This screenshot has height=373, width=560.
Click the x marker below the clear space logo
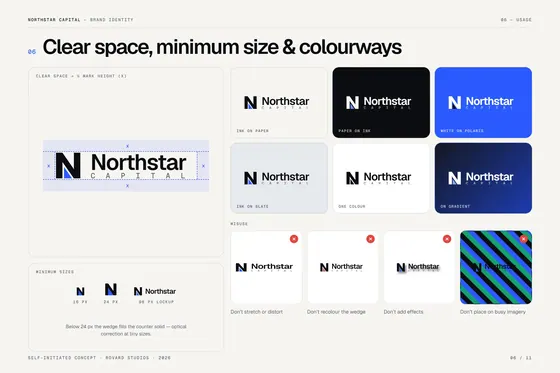click(x=128, y=186)
